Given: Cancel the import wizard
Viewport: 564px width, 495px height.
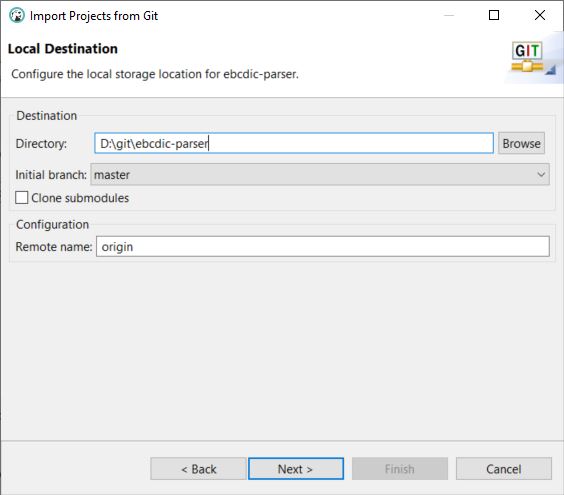Looking at the screenshot, I should pyautogui.click(x=504, y=469).
